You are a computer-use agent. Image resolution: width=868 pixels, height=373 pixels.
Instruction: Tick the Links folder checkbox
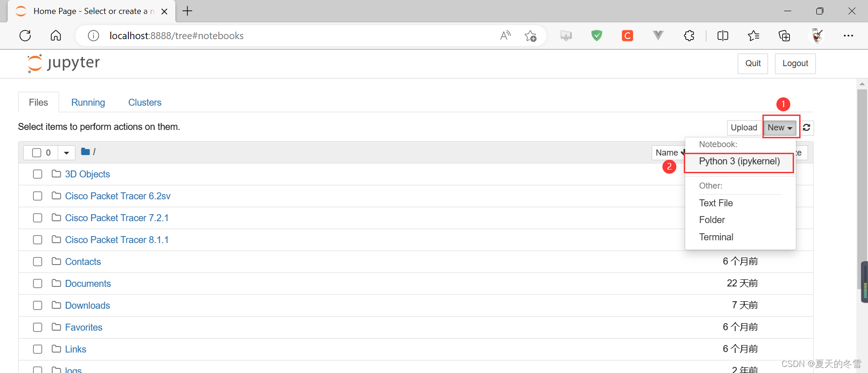(38, 349)
